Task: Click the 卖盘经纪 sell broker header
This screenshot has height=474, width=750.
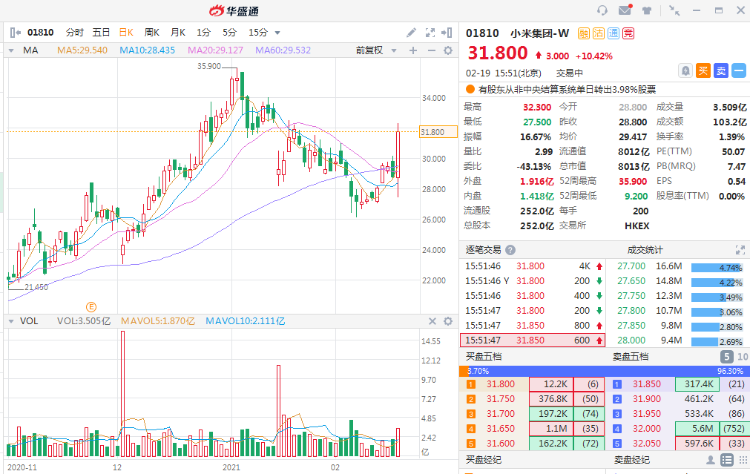Action: tap(631, 460)
